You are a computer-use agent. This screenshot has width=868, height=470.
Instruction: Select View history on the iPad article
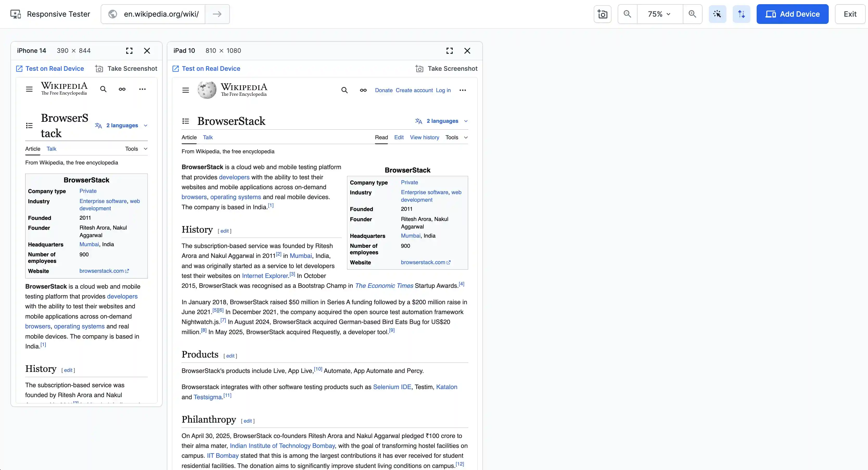424,137
